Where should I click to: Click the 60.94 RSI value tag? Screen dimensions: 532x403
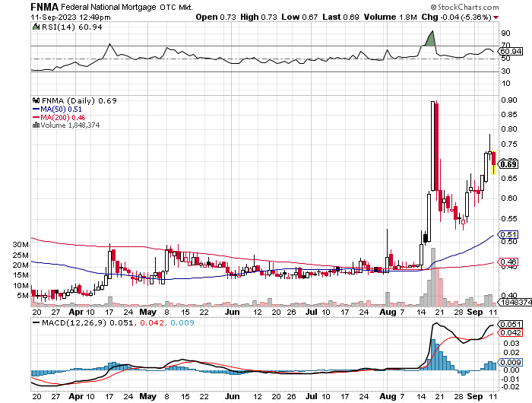(x=510, y=51)
